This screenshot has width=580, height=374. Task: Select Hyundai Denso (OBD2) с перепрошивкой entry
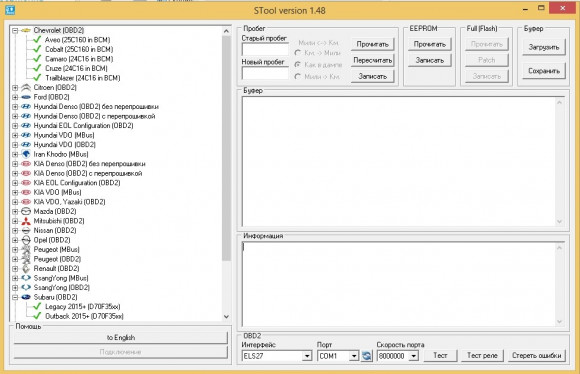(x=94, y=116)
